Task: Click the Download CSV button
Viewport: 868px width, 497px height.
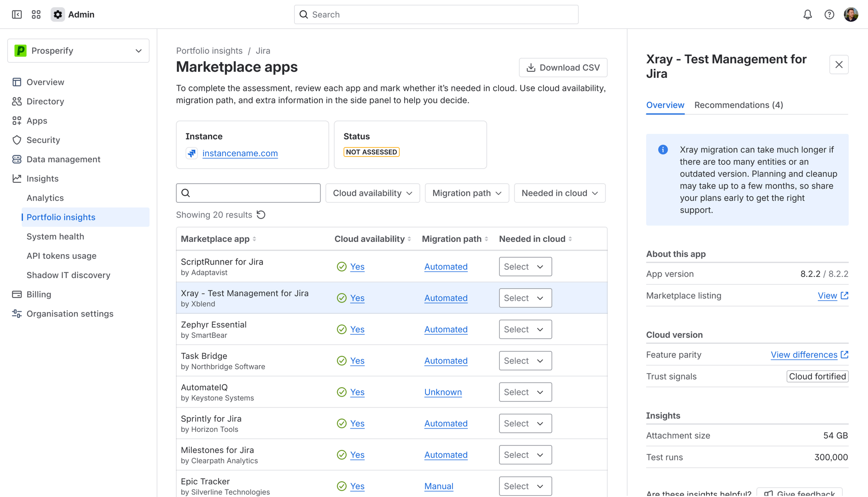Action: (563, 67)
